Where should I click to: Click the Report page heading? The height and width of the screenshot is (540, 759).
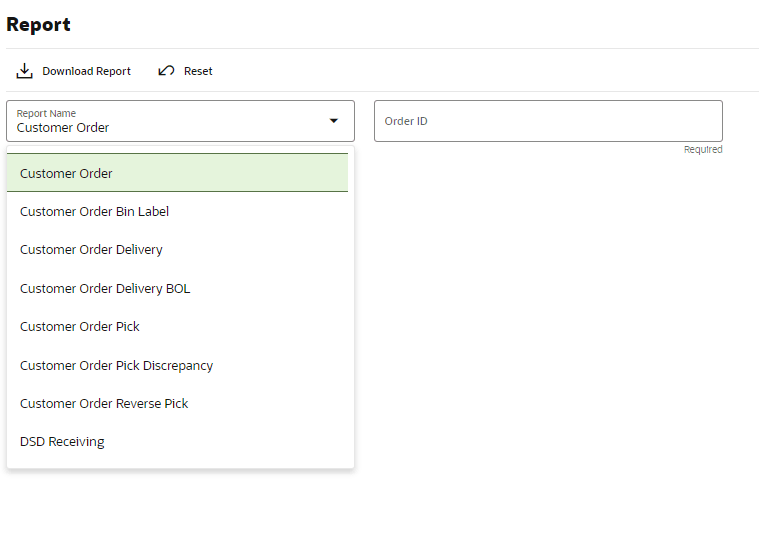coord(38,25)
